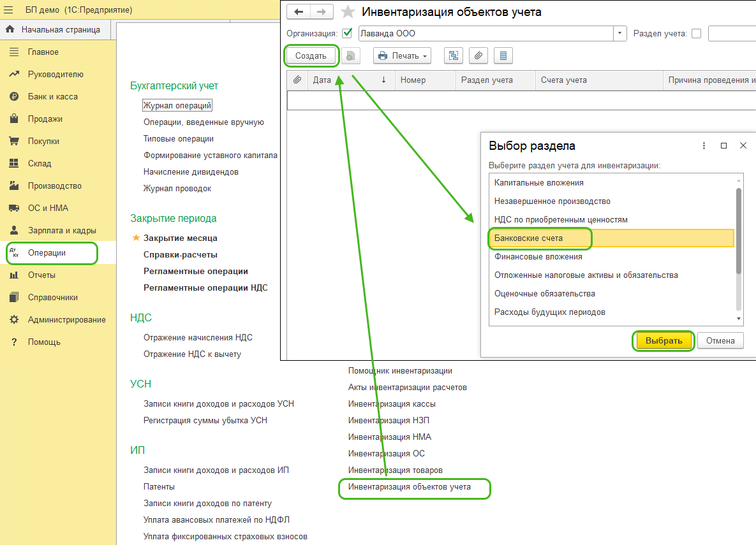Click the Счета учета column header
This screenshot has width=756, height=545.
[599, 80]
